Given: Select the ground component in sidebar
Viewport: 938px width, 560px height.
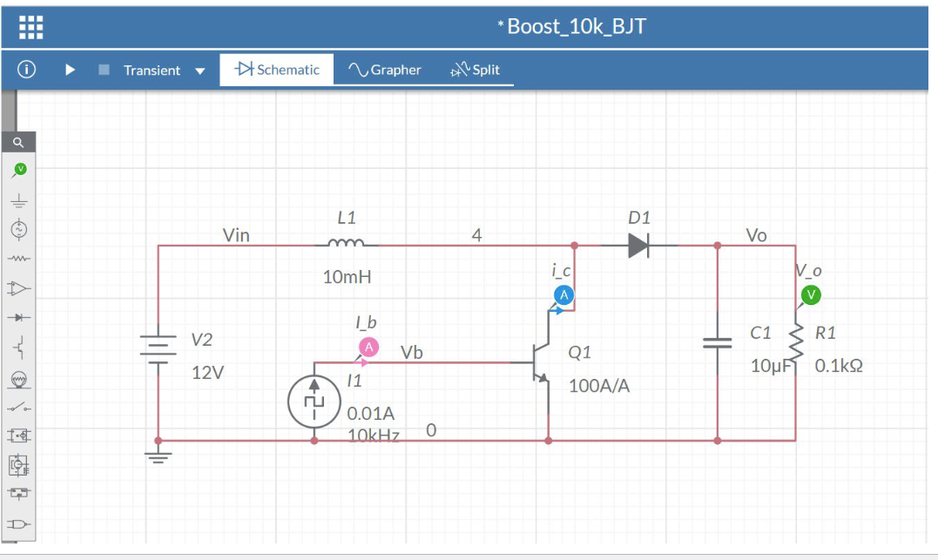Looking at the screenshot, I should tap(19, 199).
